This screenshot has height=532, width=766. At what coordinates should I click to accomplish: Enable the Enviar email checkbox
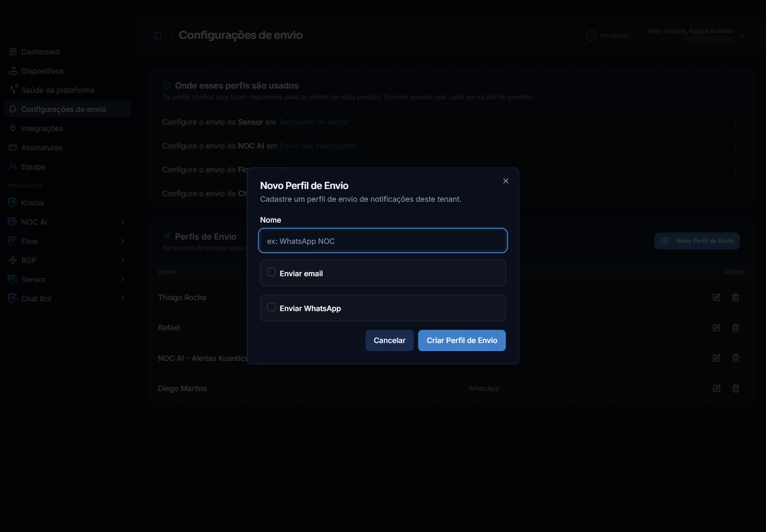(x=271, y=272)
